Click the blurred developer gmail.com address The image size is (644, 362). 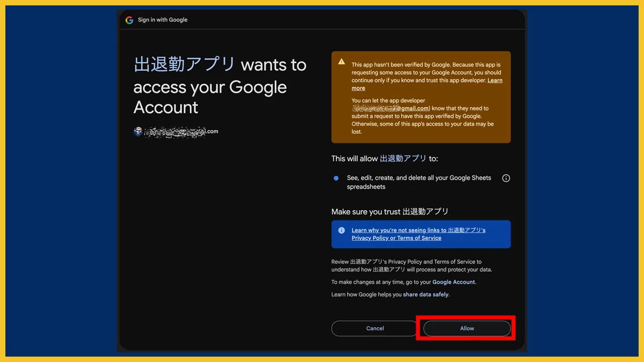pos(391,108)
